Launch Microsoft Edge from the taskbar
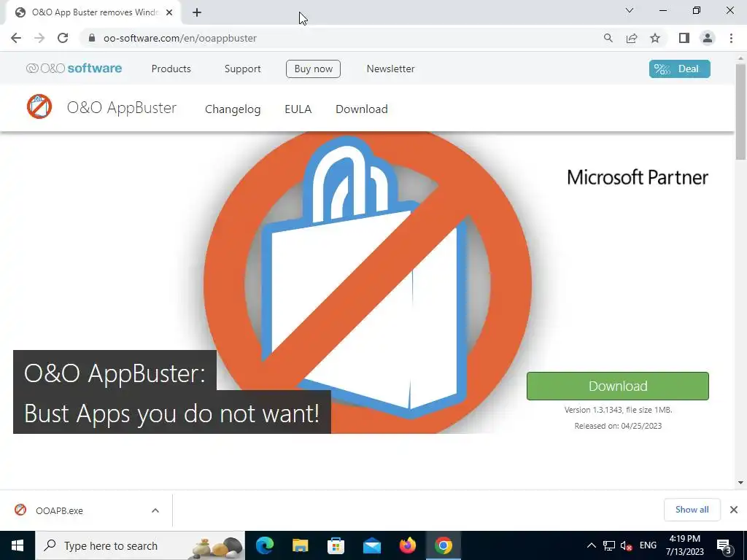This screenshot has height=560, width=747. pyautogui.click(x=264, y=545)
